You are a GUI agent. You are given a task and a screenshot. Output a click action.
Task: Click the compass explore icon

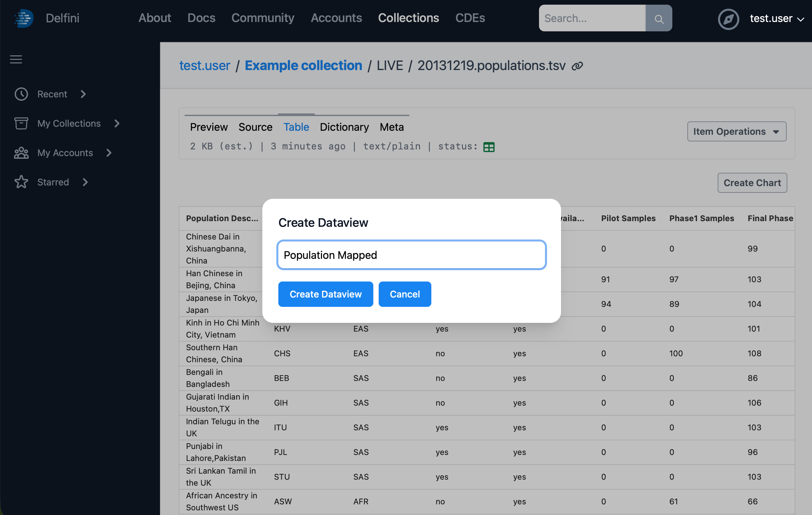(728, 19)
